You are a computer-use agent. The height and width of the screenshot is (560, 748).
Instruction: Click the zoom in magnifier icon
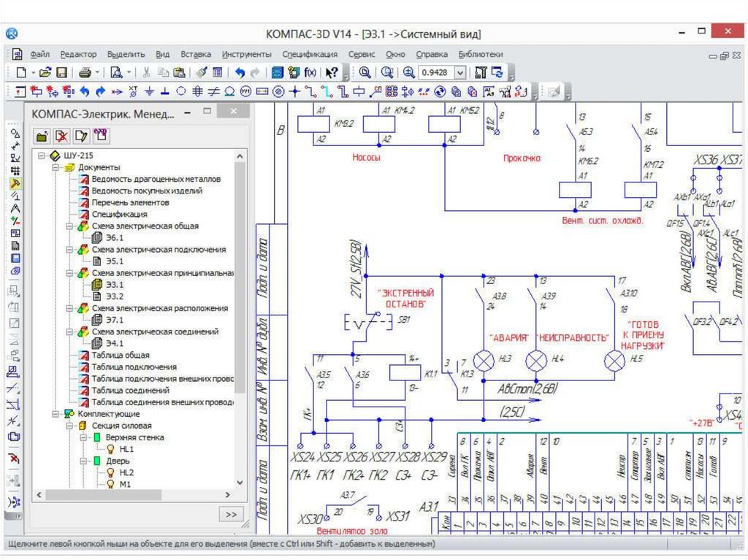tap(409, 72)
